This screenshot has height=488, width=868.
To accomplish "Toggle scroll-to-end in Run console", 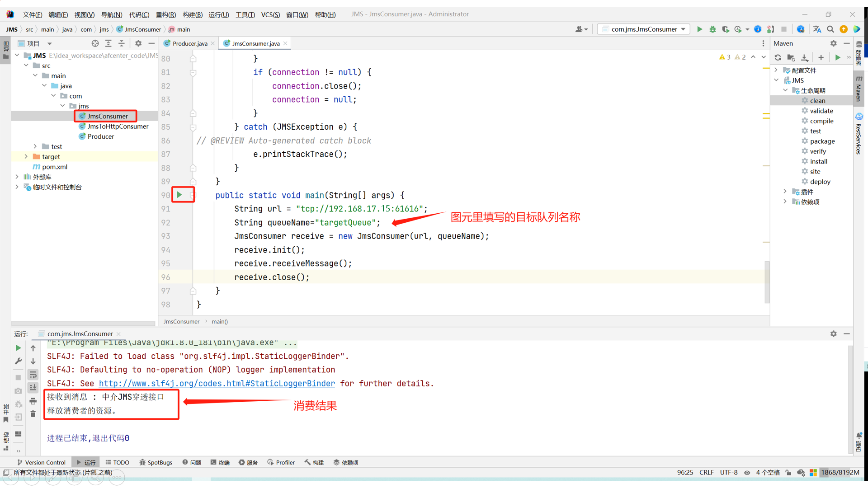I will coord(33,388).
